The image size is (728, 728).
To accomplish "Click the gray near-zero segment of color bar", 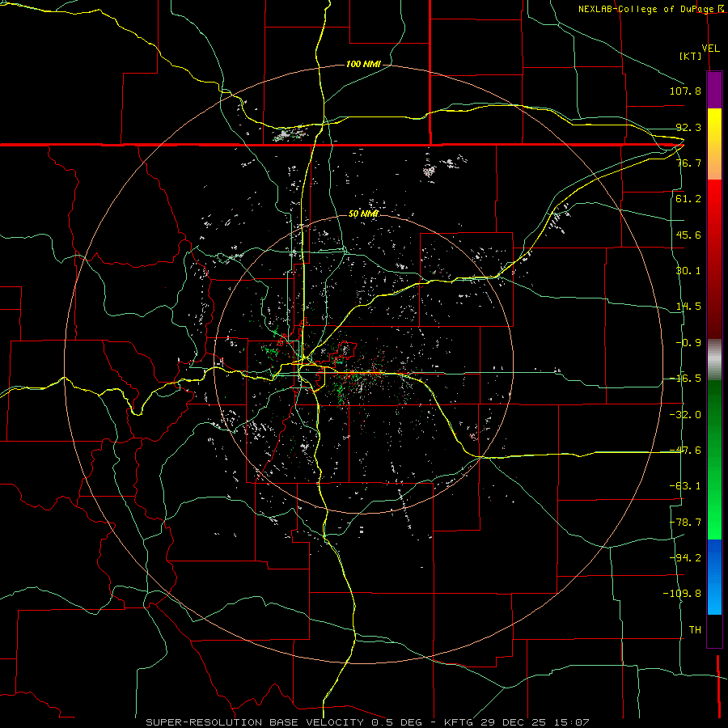I will coord(714,360).
